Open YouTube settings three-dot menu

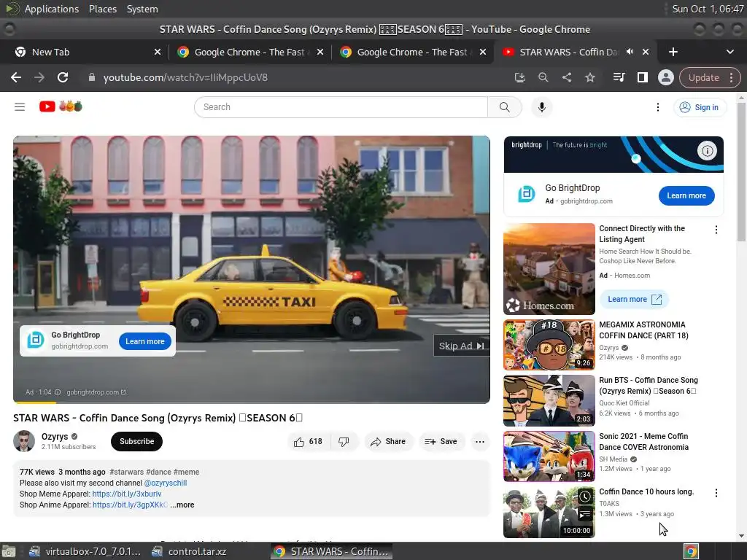(x=658, y=107)
